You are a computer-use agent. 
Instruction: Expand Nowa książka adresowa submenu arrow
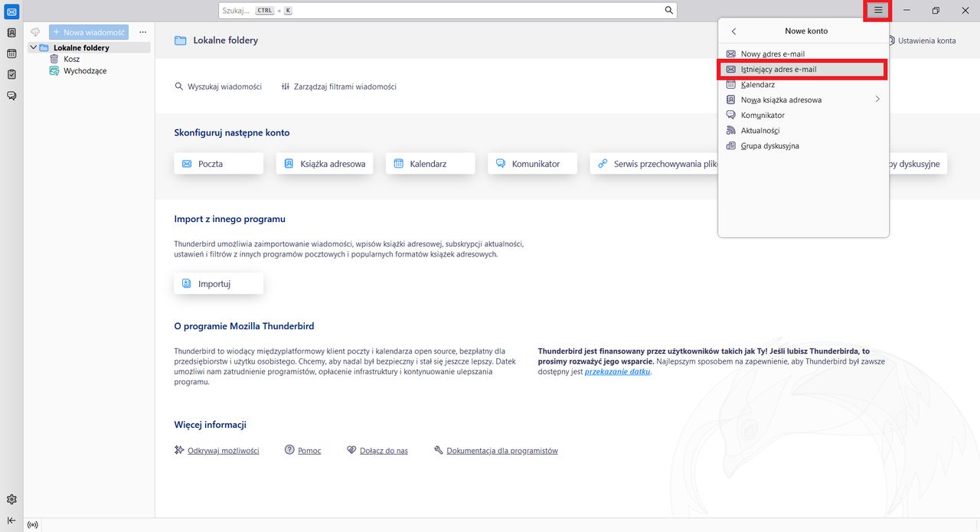pyautogui.click(x=877, y=100)
